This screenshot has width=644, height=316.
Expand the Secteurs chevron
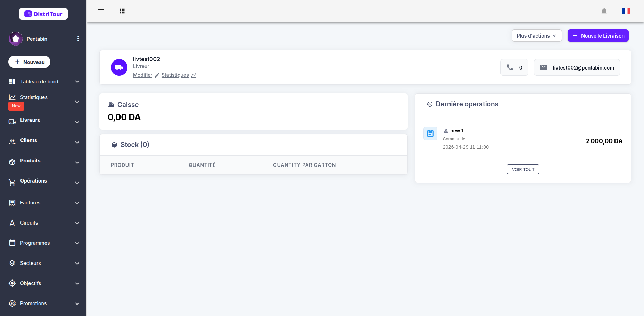coord(77,263)
